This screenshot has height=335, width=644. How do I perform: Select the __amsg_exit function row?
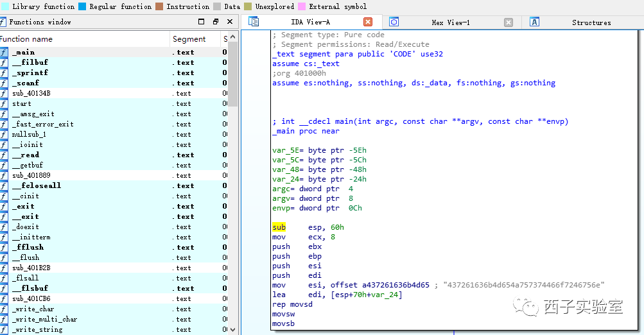[114, 114]
